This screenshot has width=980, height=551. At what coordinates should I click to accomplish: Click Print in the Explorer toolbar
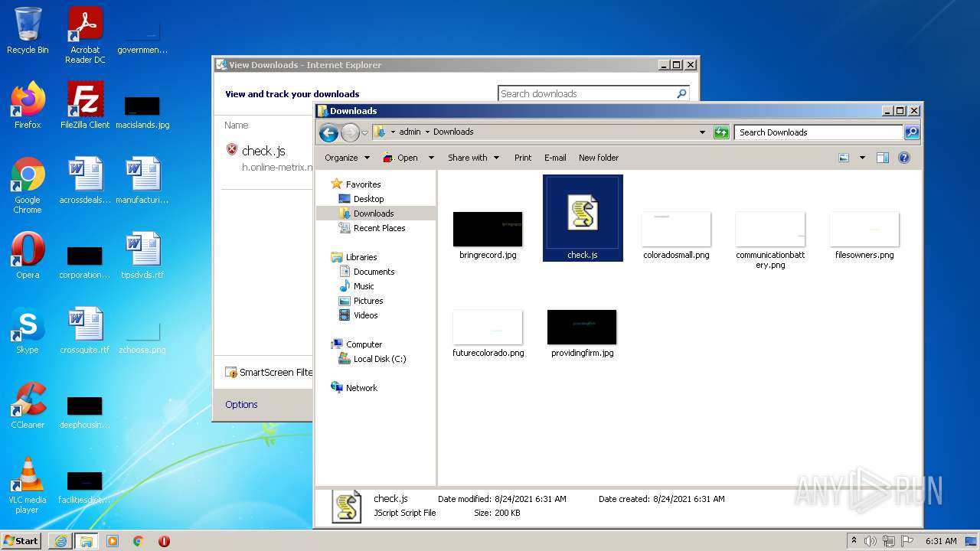point(523,158)
